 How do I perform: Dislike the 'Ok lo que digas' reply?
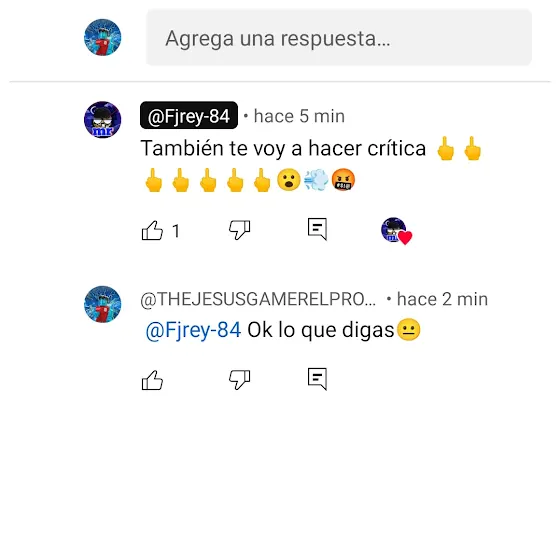pyautogui.click(x=240, y=380)
